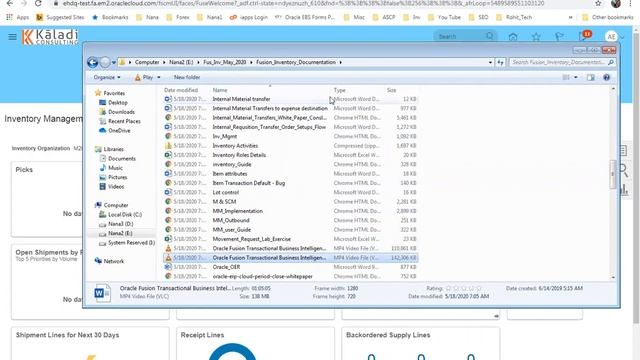Click the Oracle Search box
The image size is (640, 360).
pos(466,37)
